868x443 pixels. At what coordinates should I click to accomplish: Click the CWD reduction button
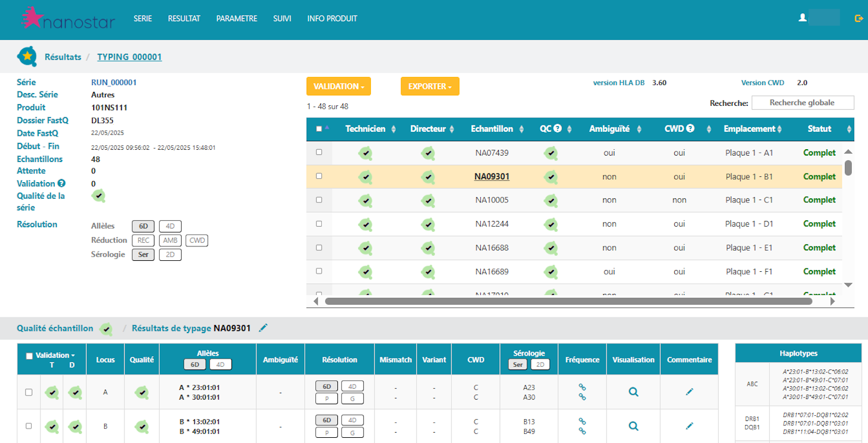[x=197, y=241]
